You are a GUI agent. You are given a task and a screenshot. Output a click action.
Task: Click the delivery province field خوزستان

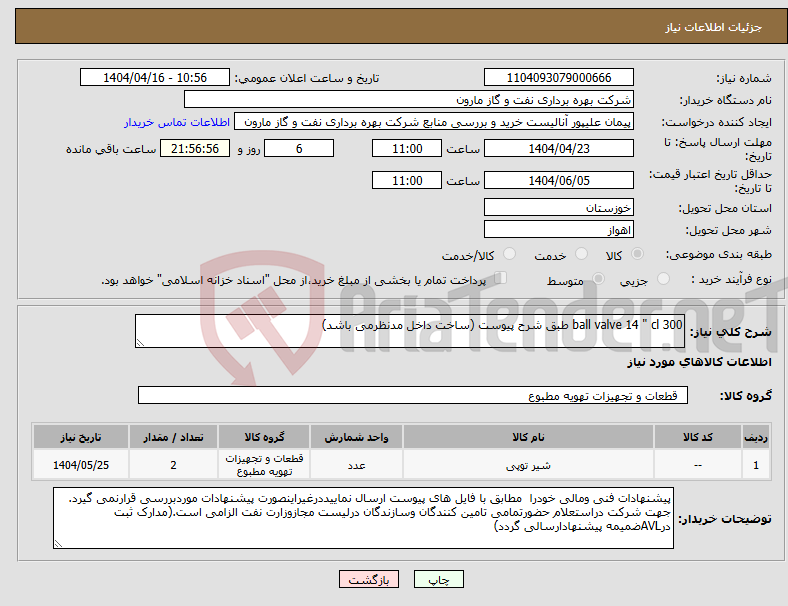point(558,207)
